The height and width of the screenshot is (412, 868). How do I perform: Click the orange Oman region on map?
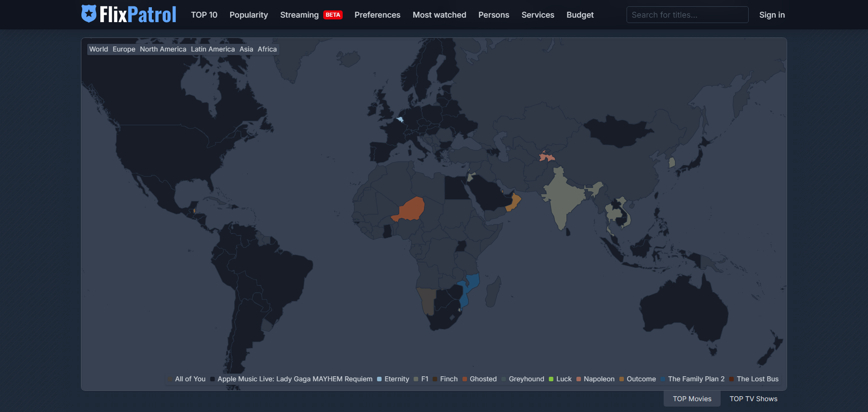pyautogui.click(x=514, y=202)
